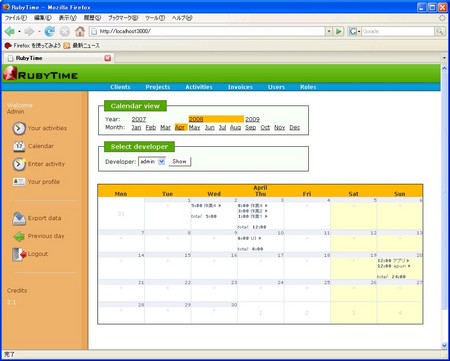This screenshot has width=450, height=361.
Task: Open the Calendar icon in sidebar
Action: point(19,146)
